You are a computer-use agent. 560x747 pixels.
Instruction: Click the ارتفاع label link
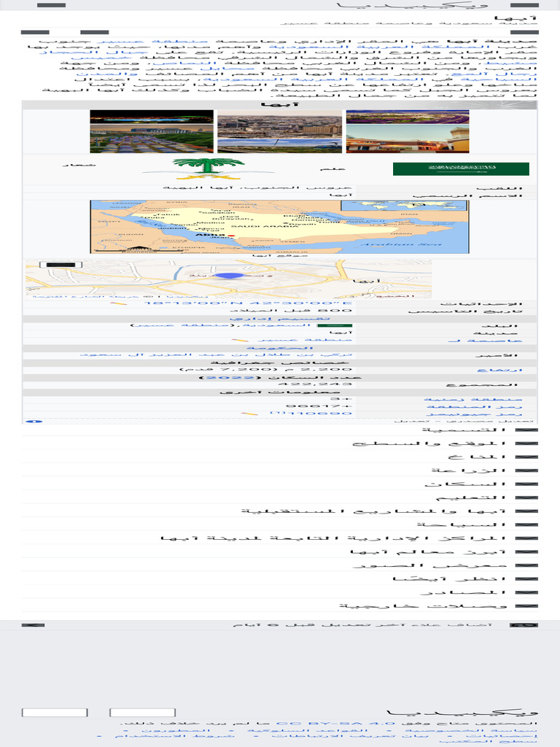point(499,370)
